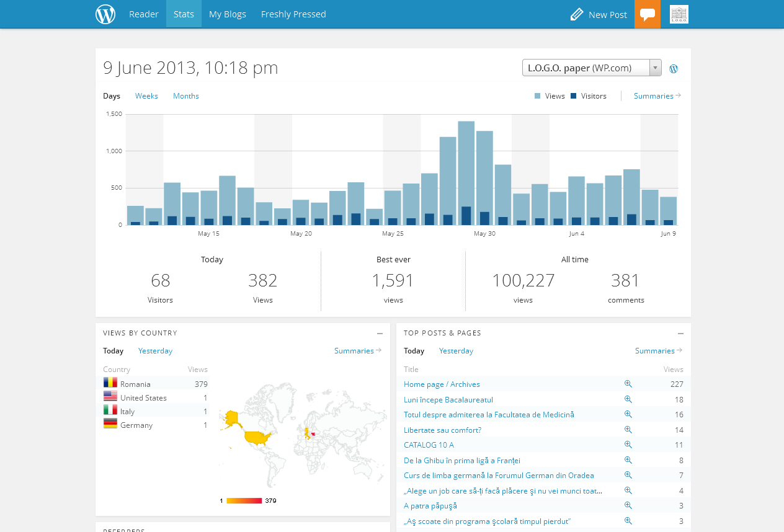
Task: Open the orange notifications speech bubble
Action: pos(648,14)
